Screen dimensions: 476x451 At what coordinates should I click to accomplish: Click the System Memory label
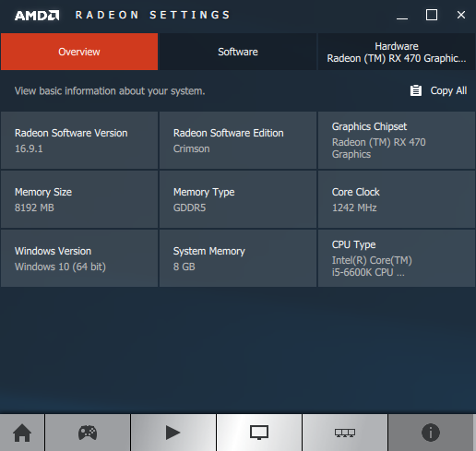(209, 252)
